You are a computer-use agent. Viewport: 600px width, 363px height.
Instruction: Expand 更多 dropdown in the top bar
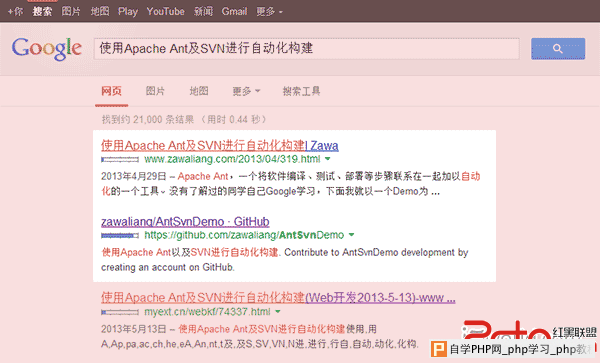tap(269, 12)
